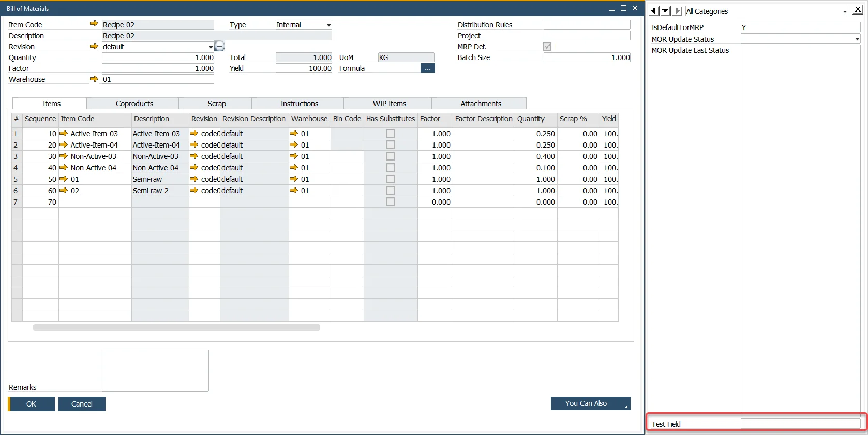Go to previous category in side panel
This screenshot has height=435, width=868.
[x=654, y=11]
